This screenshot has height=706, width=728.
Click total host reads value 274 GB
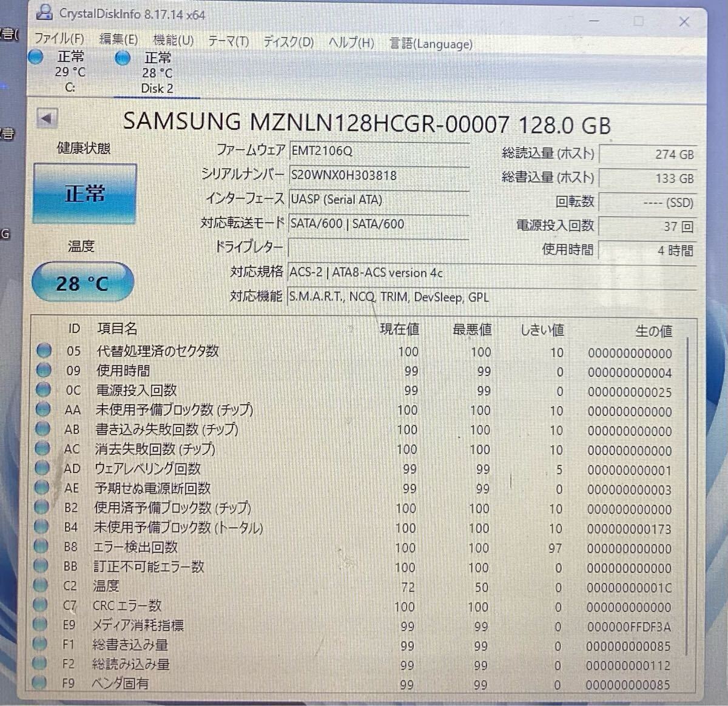(647, 155)
